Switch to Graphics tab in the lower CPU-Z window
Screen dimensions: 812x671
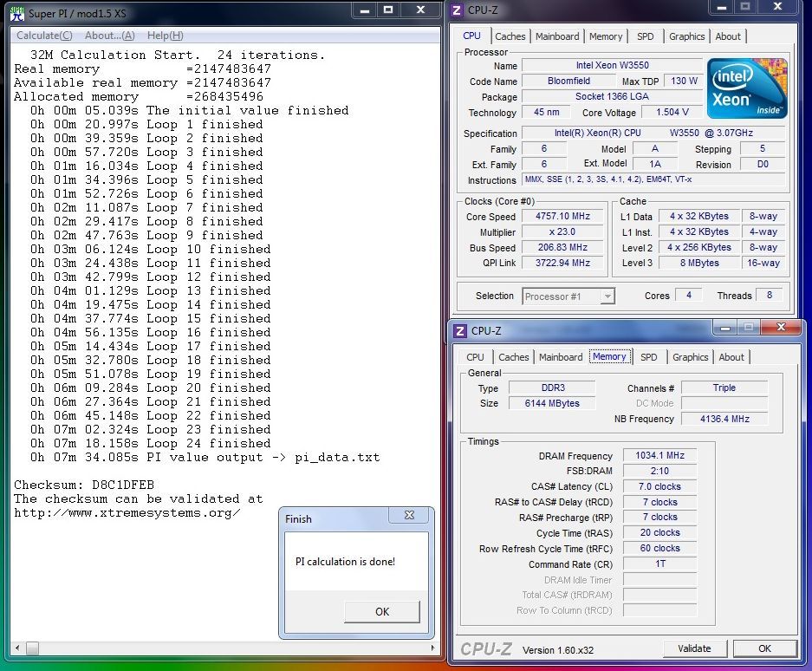[690, 357]
